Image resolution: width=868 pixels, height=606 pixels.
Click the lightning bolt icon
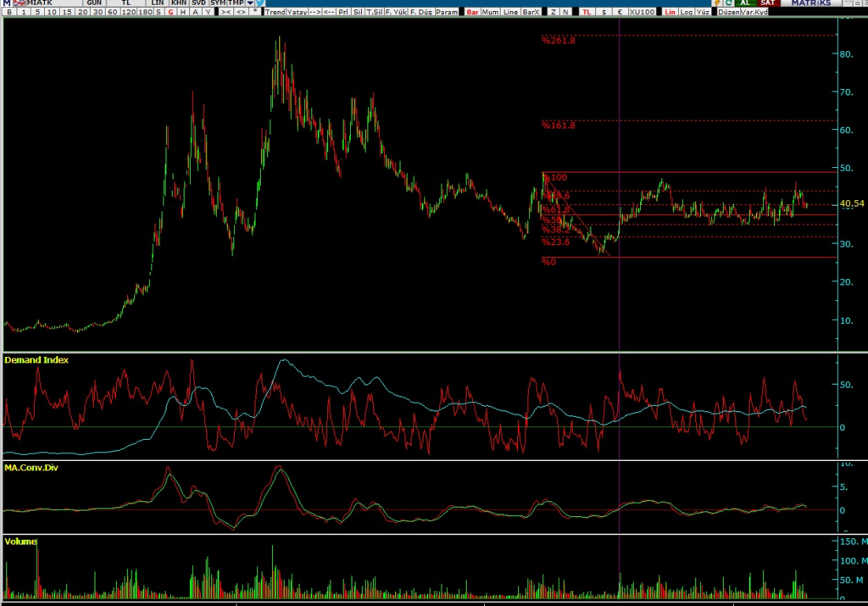716,3
